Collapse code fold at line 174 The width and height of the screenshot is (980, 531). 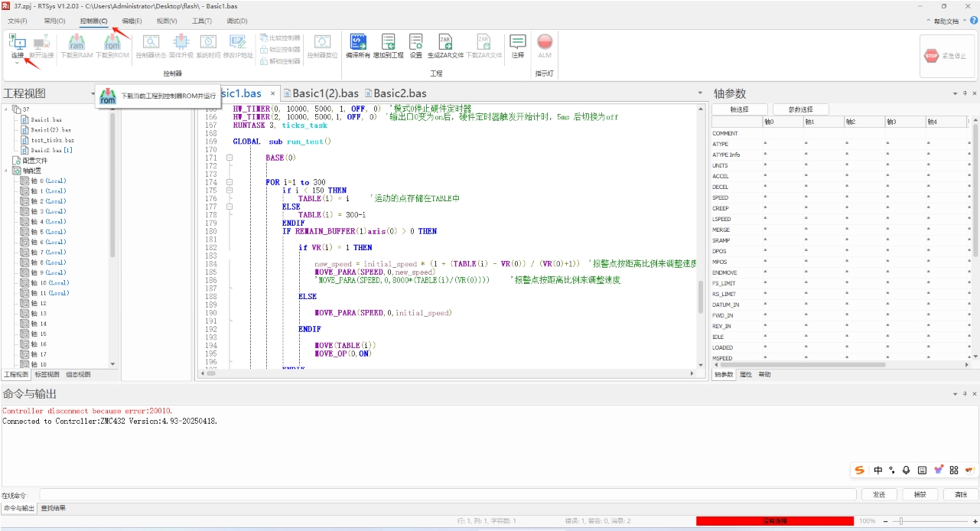229,182
